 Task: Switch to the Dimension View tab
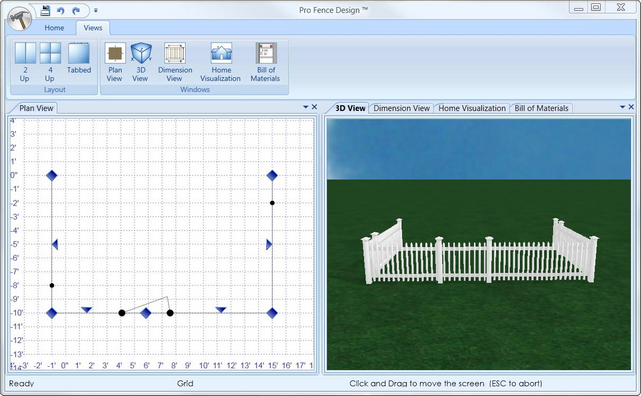pyautogui.click(x=401, y=108)
